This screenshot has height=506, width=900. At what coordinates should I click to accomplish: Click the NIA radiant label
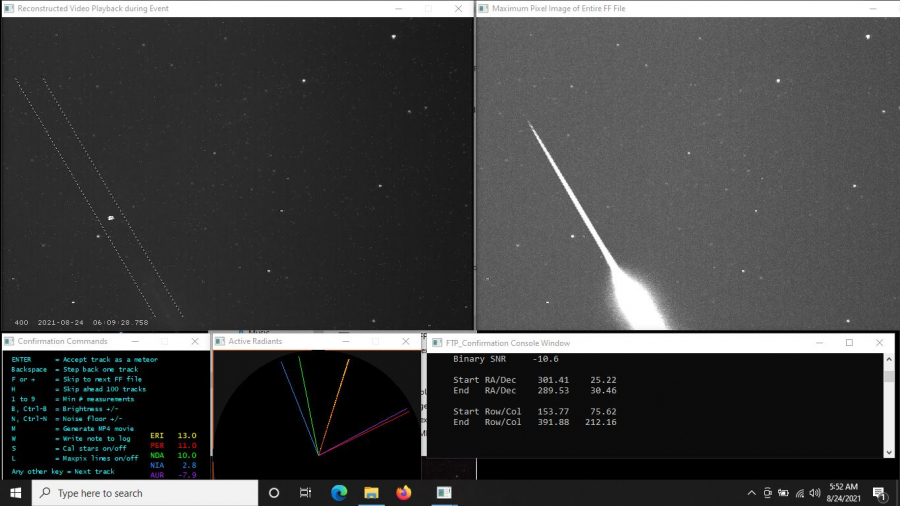coord(157,465)
